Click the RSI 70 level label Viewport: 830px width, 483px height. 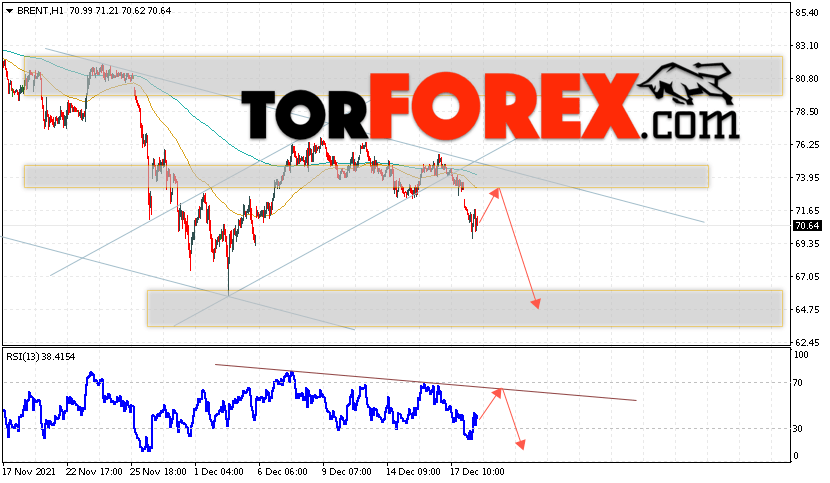point(798,382)
